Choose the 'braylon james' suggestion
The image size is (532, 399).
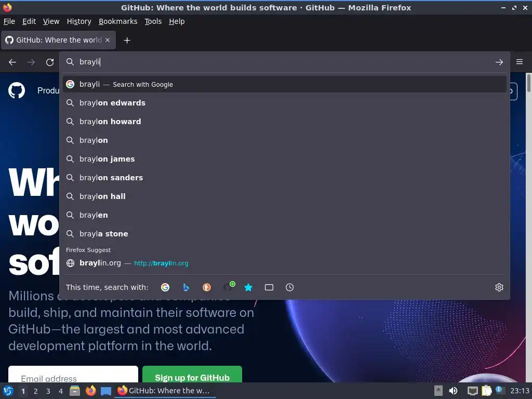pyautogui.click(x=284, y=159)
